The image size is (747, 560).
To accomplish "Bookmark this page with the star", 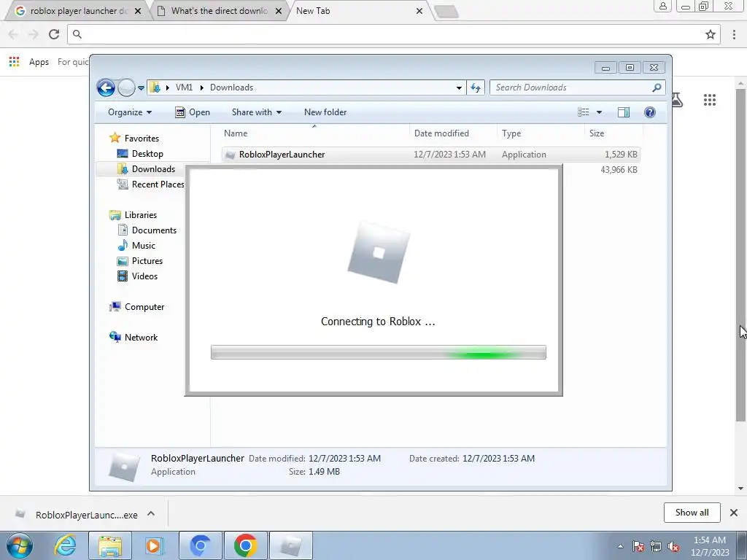I will [711, 34].
